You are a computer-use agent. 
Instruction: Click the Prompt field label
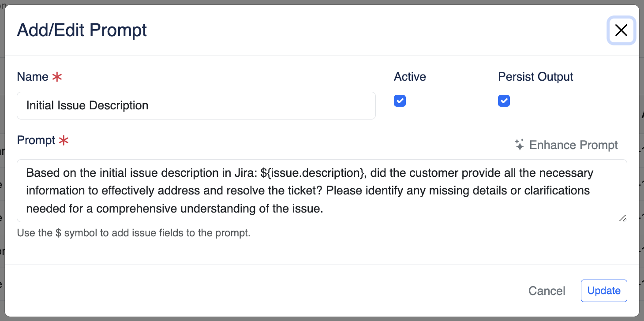click(x=36, y=140)
